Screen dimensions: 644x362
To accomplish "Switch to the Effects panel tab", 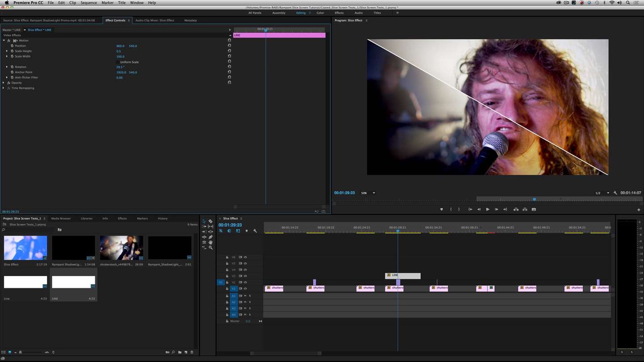I will point(122,219).
